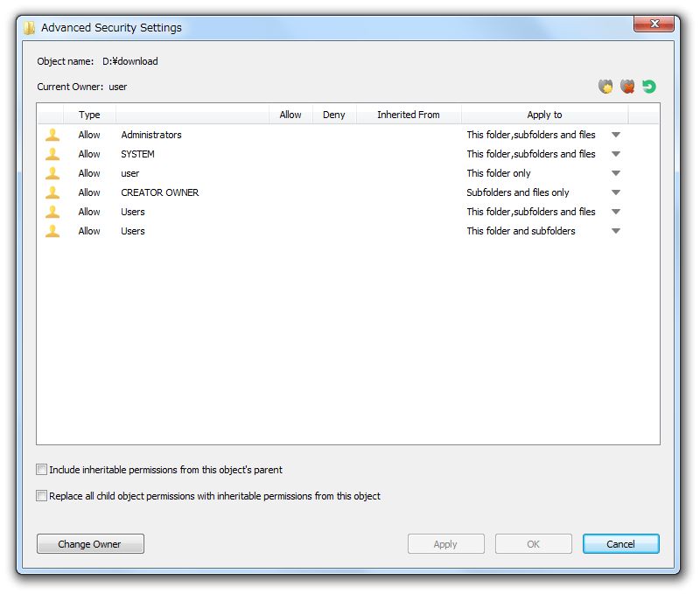Click the user icon in the Administrators row

[x=52, y=135]
